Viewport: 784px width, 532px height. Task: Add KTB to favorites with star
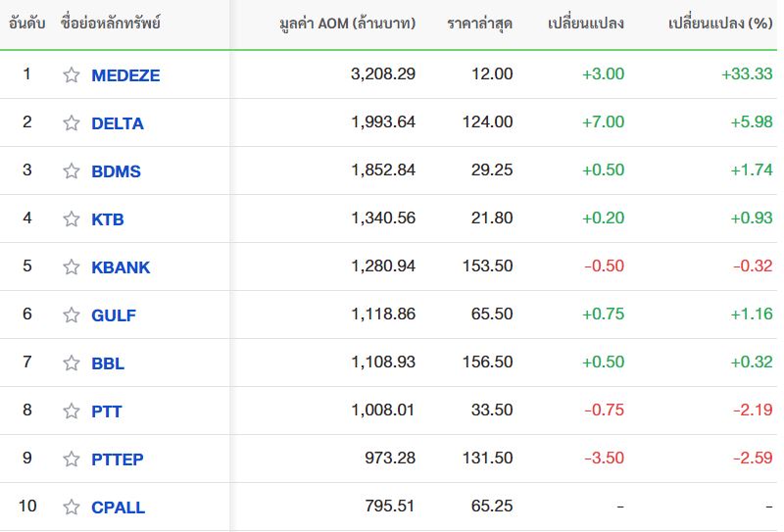pos(72,219)
